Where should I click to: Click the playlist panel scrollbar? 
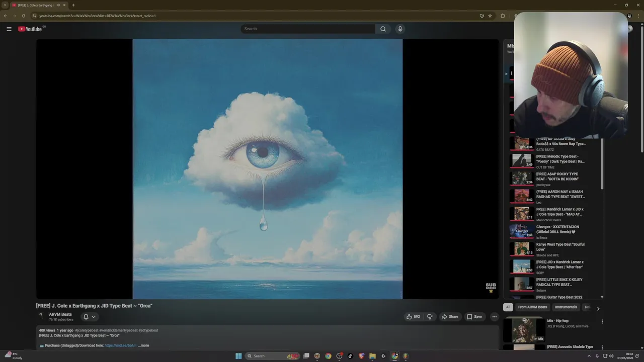tap(602, 164)
